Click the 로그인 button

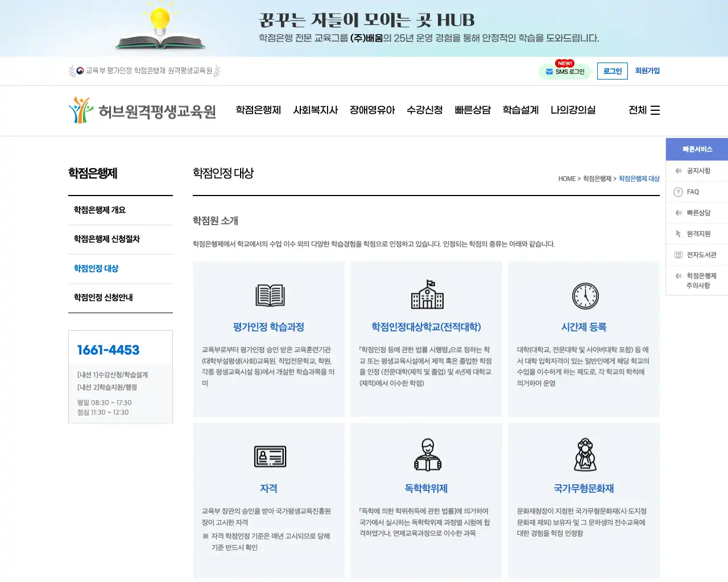click(x=613, y=71)
